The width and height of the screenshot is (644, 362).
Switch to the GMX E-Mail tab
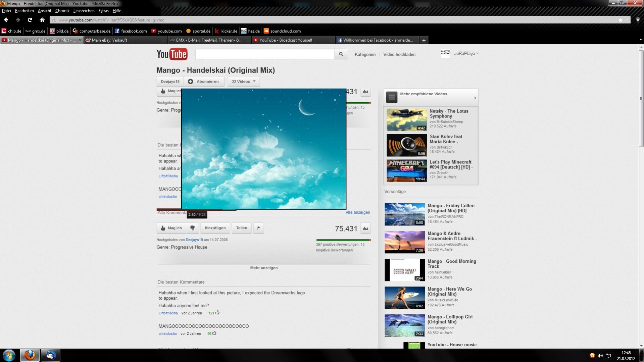(209, 40)
